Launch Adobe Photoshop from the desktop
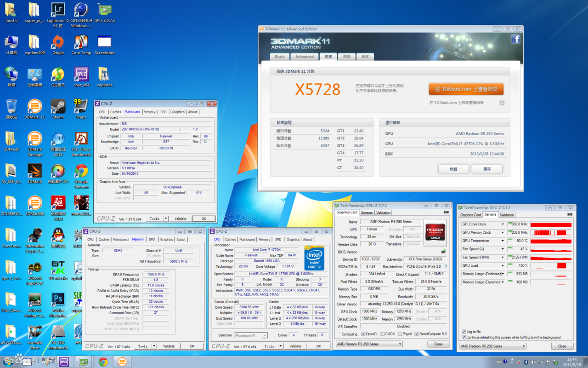This screenshot has height=368, width=588. (x=58, y=305)
